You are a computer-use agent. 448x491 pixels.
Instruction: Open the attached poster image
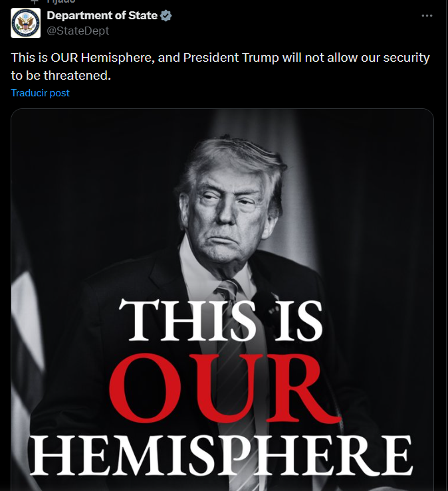[222, 300]
